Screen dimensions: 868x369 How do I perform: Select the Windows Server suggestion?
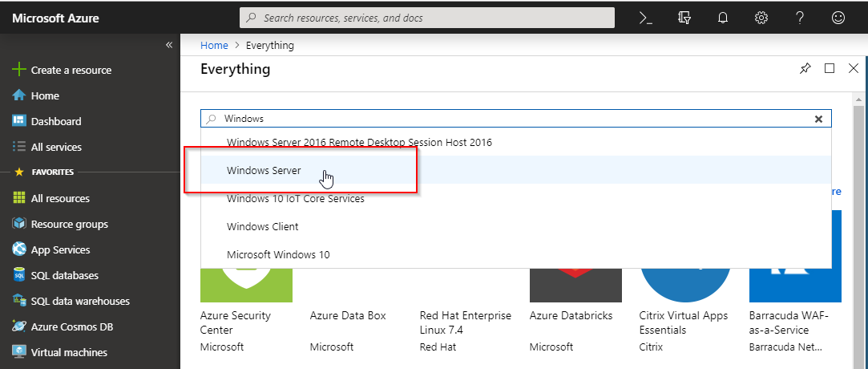click(515, 170)
